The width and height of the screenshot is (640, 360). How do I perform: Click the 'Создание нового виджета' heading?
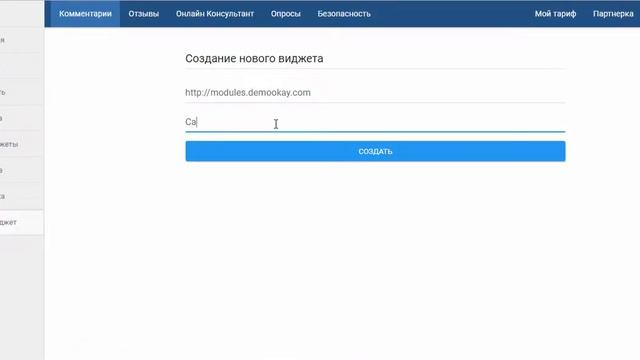tap(254, 58)
